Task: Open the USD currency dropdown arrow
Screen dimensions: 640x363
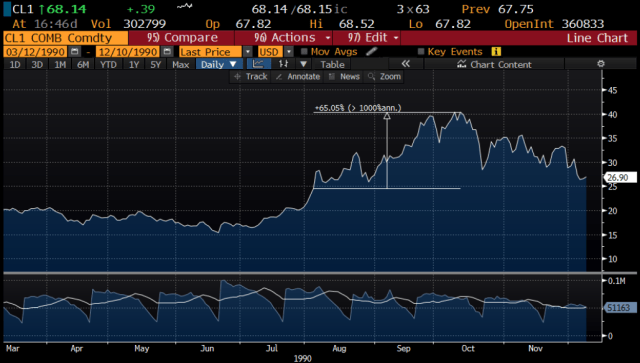Action: click(x=289, y=52)
